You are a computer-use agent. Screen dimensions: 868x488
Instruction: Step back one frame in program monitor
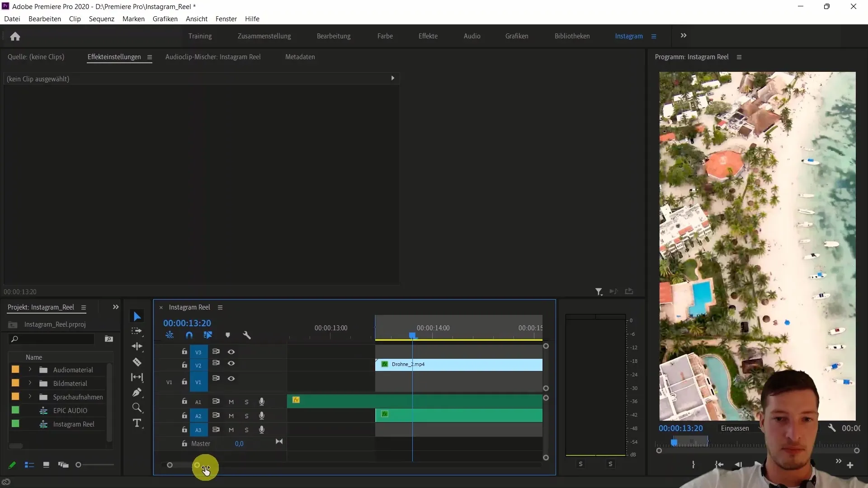tap(738, 465)
